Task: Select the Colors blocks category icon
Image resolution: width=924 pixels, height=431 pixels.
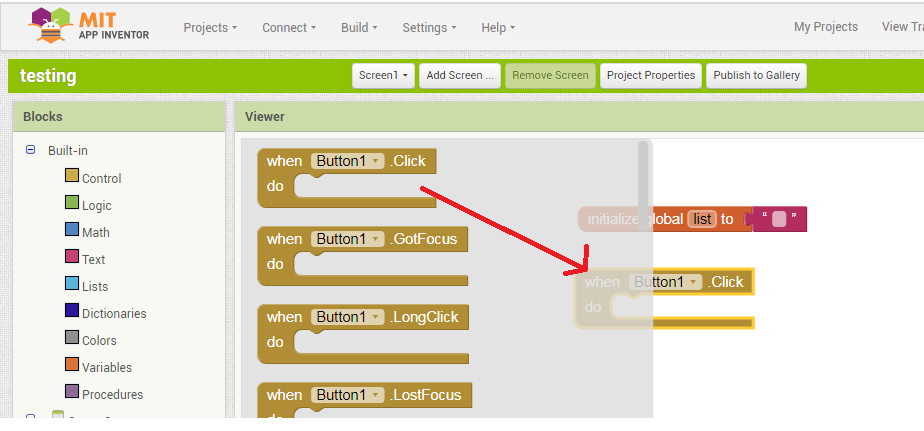Action: click(x=72, y=339)
